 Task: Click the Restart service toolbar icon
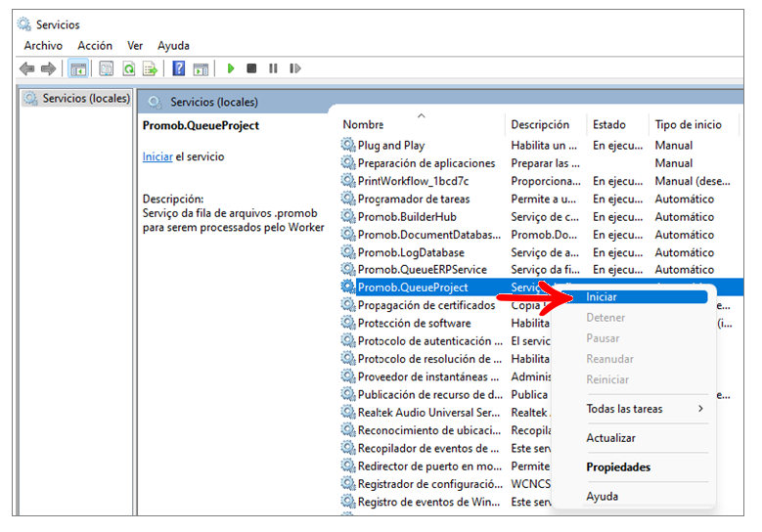(x=295, y=68)
